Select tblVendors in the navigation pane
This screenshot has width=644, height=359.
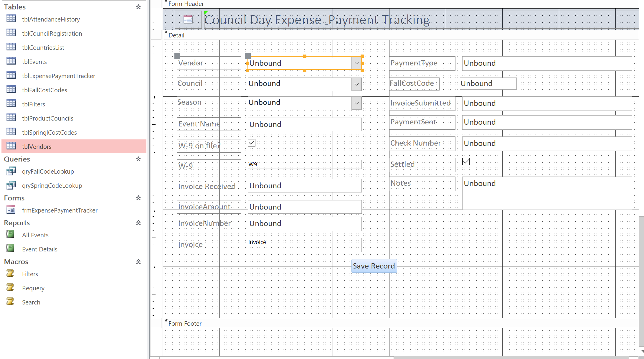coord(37,146)
